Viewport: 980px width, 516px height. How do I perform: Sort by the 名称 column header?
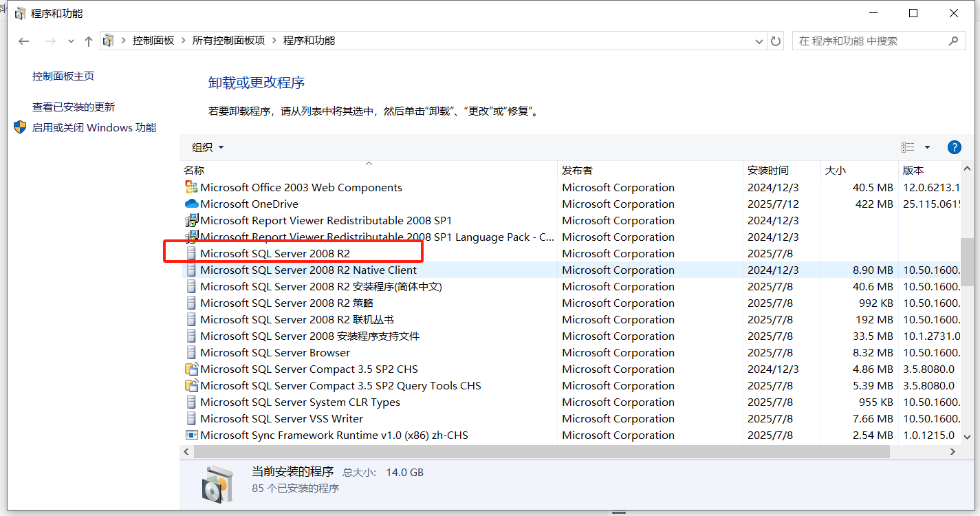click(369, 170)
